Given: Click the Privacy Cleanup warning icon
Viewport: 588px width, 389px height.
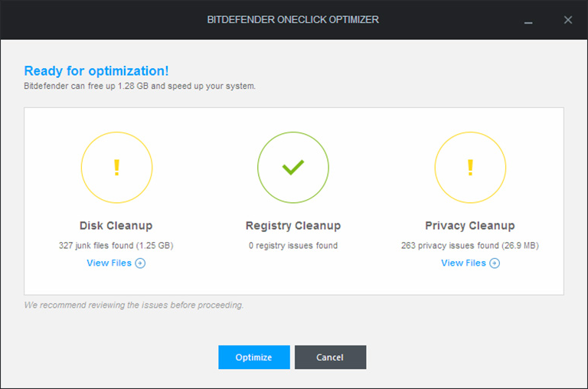Looking at the screenshot, I should click(470, 167).
